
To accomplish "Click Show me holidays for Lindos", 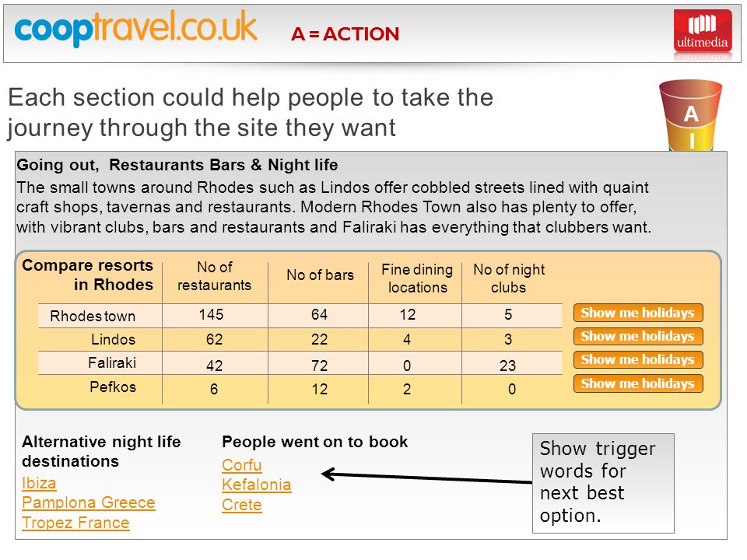I will (x=638, y=336).
